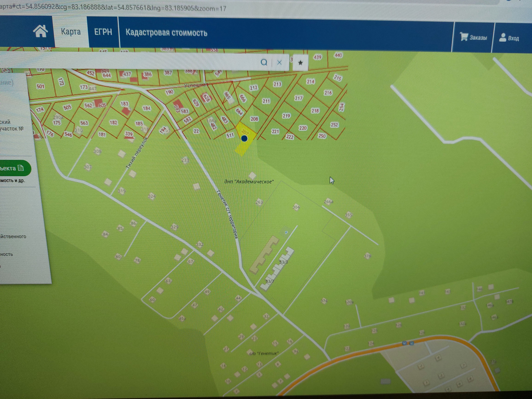Screen dimensions: 532x399
Task: Select cadastral parcel number 501
Action: tap(40, 86)
